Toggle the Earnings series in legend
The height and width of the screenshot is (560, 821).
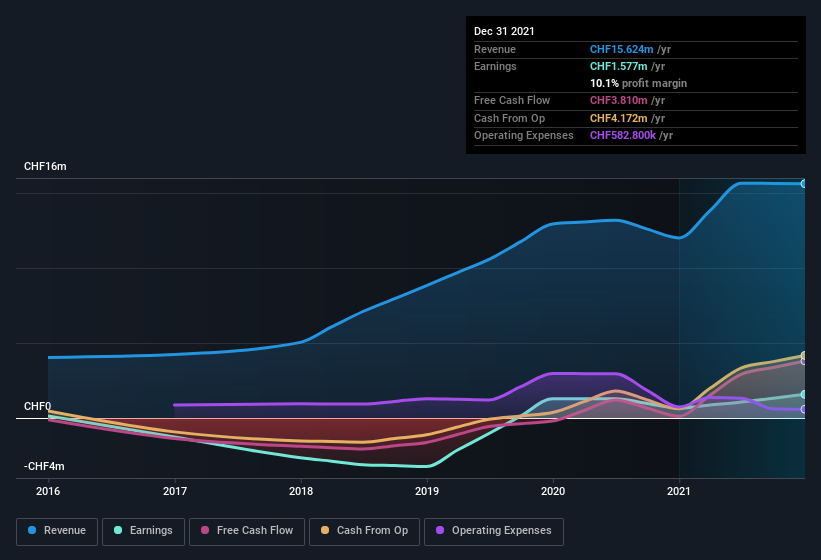(x=144, y=531)
